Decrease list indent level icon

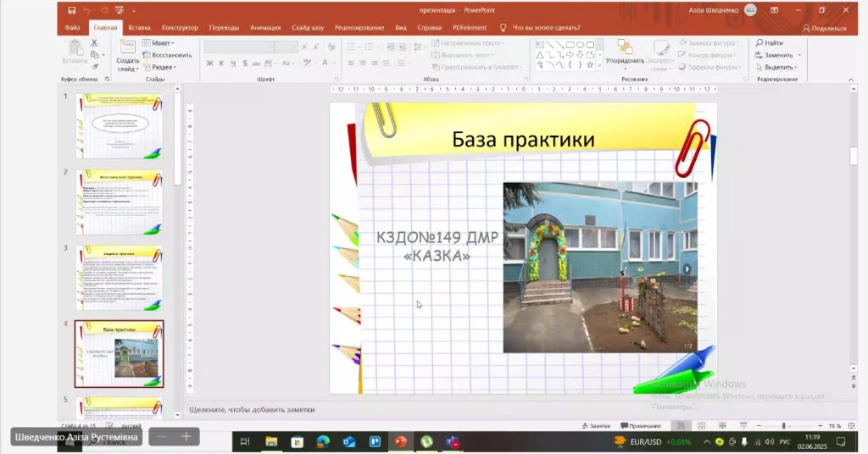tap(391, 47)
